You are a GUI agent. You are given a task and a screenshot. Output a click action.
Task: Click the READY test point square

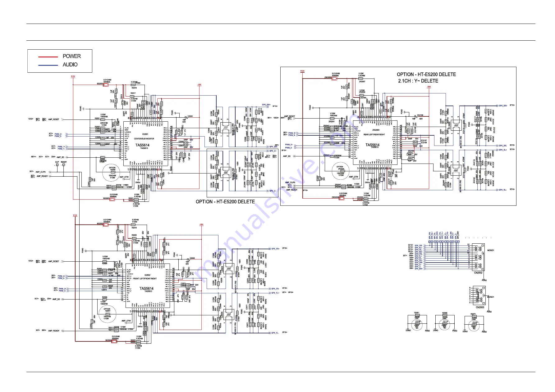(64, 165)
